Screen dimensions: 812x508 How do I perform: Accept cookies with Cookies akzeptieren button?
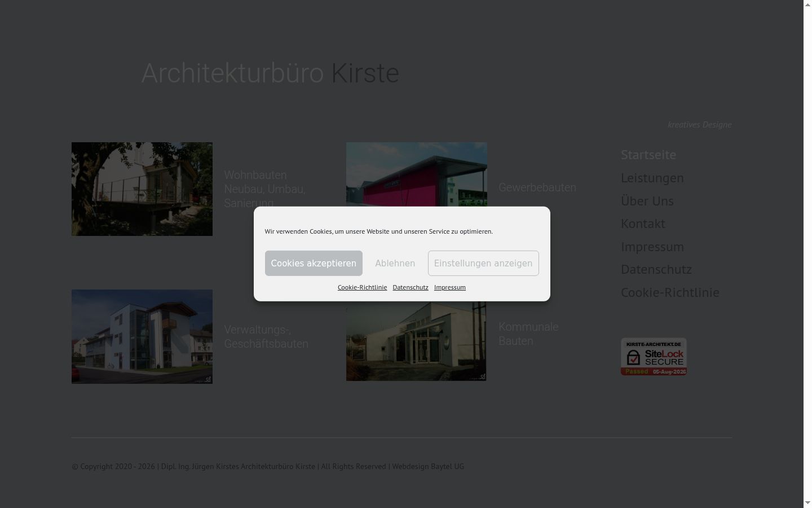click(x=314, y=263)
